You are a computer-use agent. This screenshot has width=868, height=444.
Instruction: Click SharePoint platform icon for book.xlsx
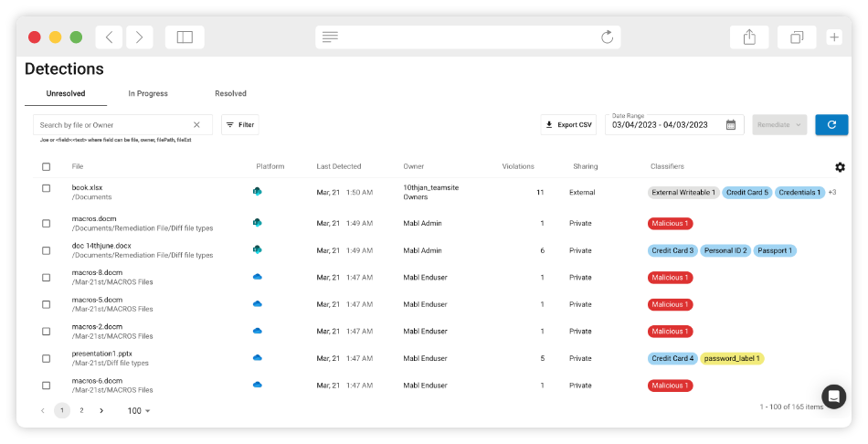coord(258,192)
